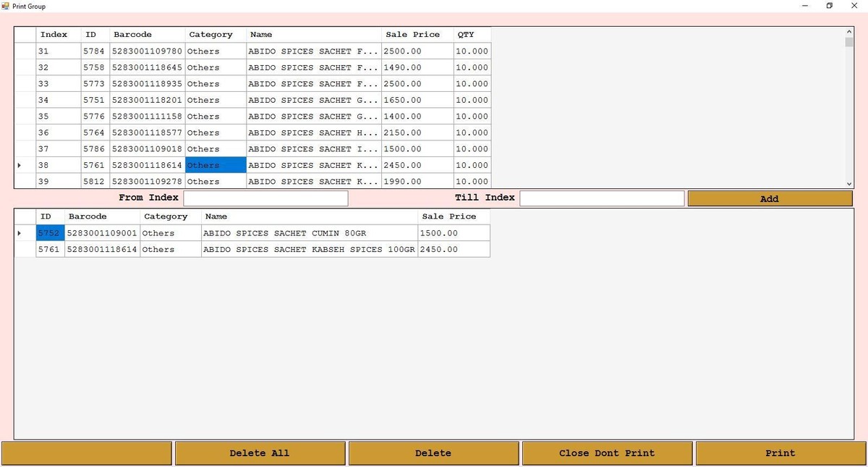Click the QTY column header
This screenshot has width=868, height=467.
coord(472,35)
